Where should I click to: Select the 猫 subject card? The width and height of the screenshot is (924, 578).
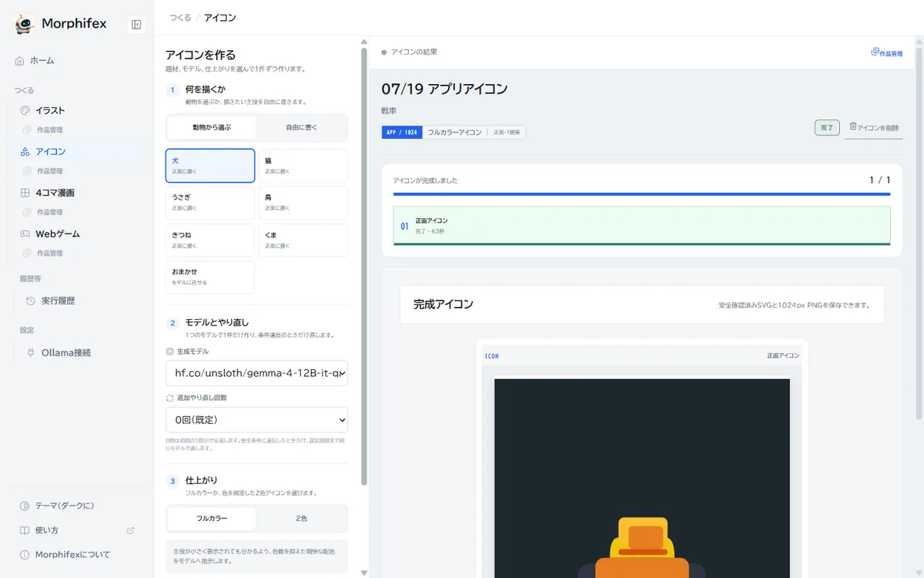(x=303, y=166)
